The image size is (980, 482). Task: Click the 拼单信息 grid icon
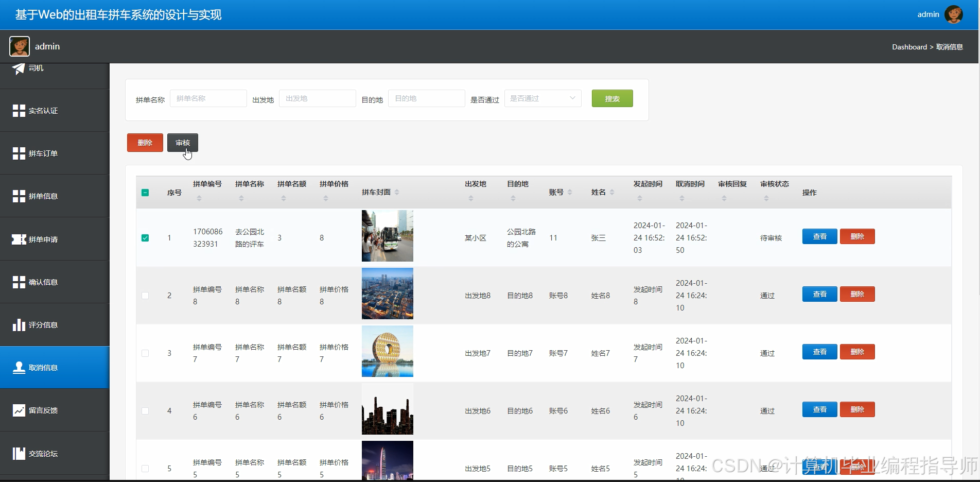pyautogui.click(x=19, y=196)
